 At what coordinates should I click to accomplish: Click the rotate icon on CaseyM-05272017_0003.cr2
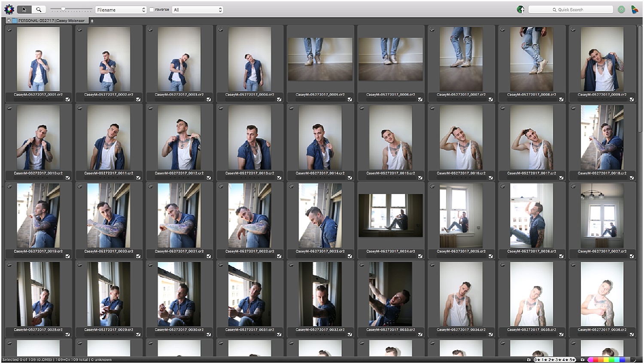coord(150,30)
